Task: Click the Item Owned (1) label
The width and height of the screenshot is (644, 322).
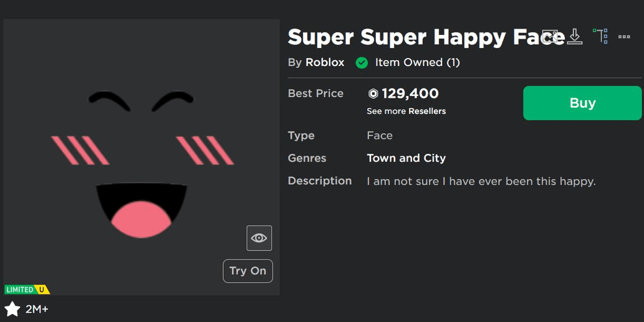Action: (417, 62)
